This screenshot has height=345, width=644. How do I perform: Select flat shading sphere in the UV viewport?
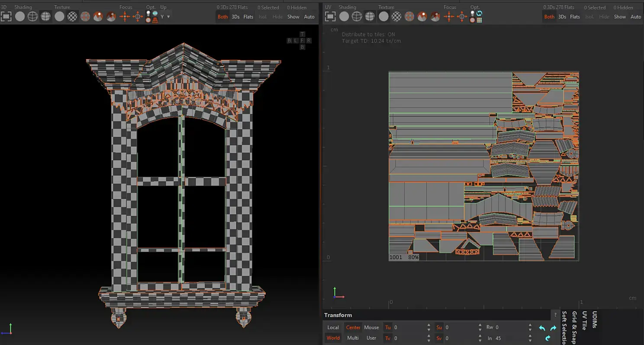click(x=344, y=16)
